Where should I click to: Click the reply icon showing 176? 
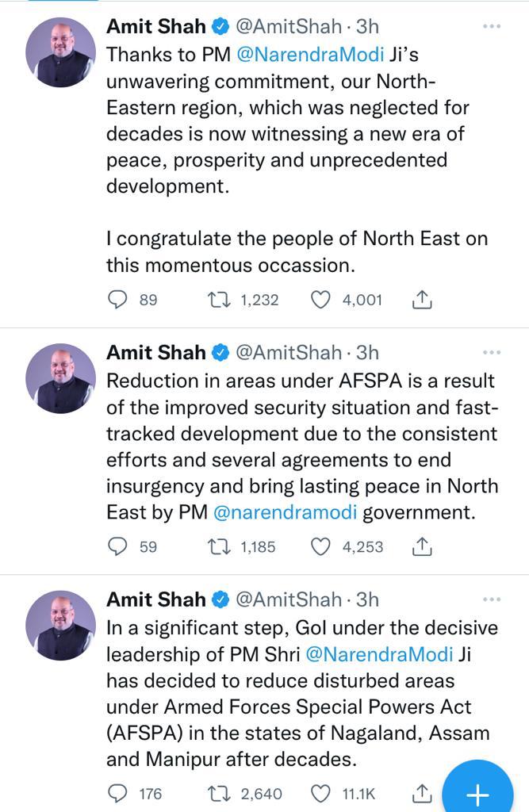coord(116,792)
